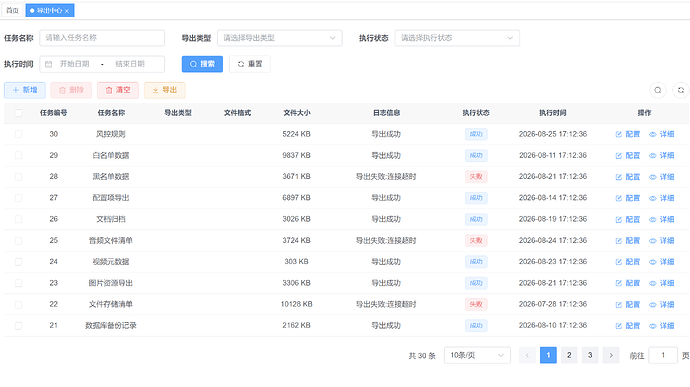690x387 pixels.
Task: Open the 执行状态 execution status dropdown
Action: point(457,38)
